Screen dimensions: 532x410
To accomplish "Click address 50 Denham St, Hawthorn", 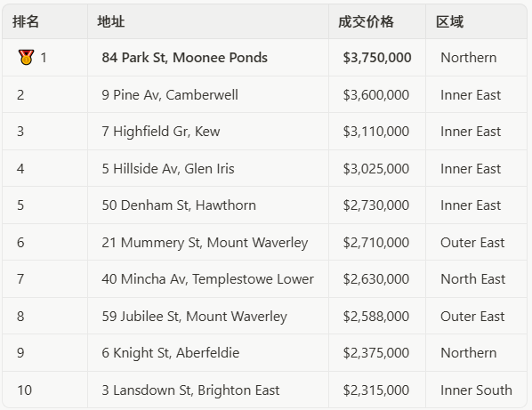I will (179, 205).
